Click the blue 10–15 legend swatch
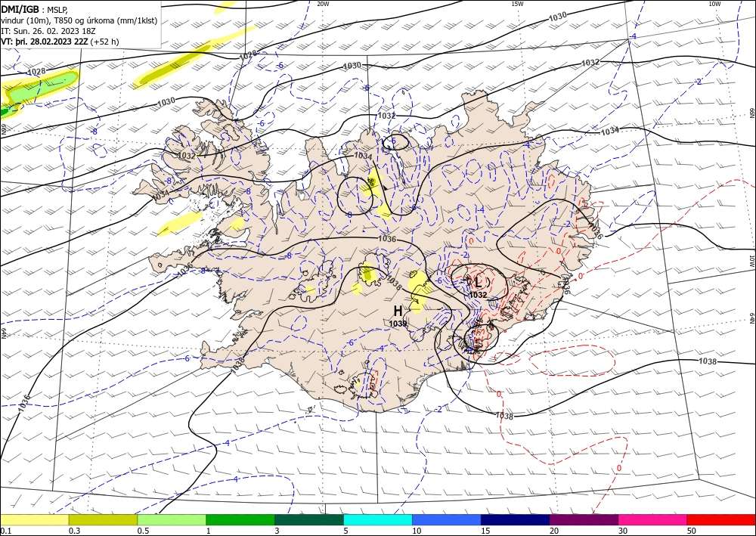This screenshot has height=536, width=756. click(x=447, y=519)
